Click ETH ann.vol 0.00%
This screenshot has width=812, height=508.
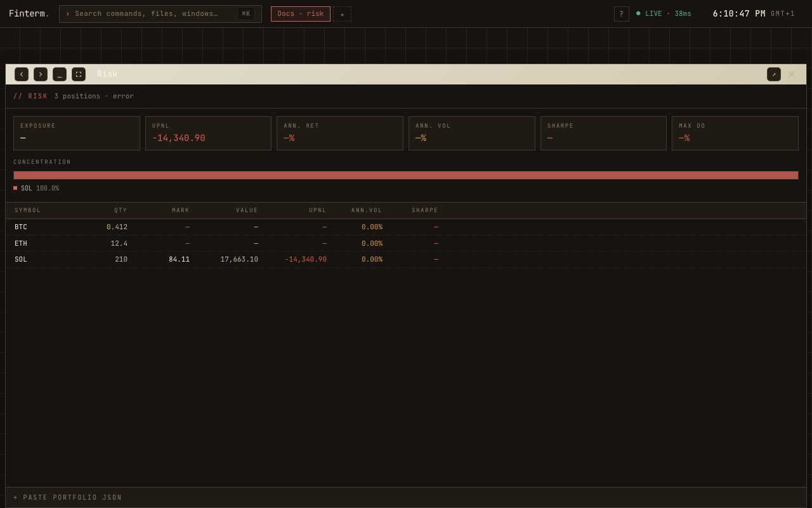[x=372, y=244]
